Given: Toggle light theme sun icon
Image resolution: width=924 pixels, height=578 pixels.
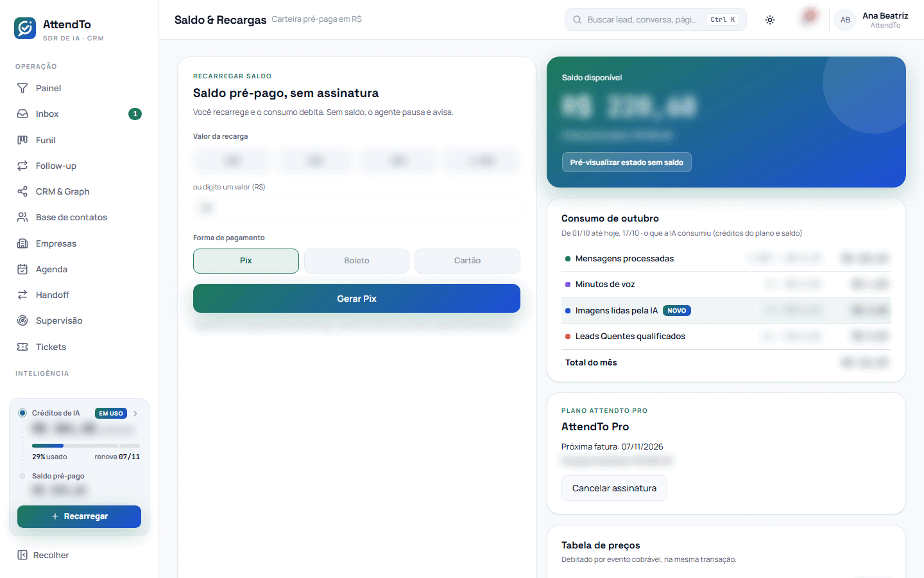Looking at the screenshot, I should 770,20.
